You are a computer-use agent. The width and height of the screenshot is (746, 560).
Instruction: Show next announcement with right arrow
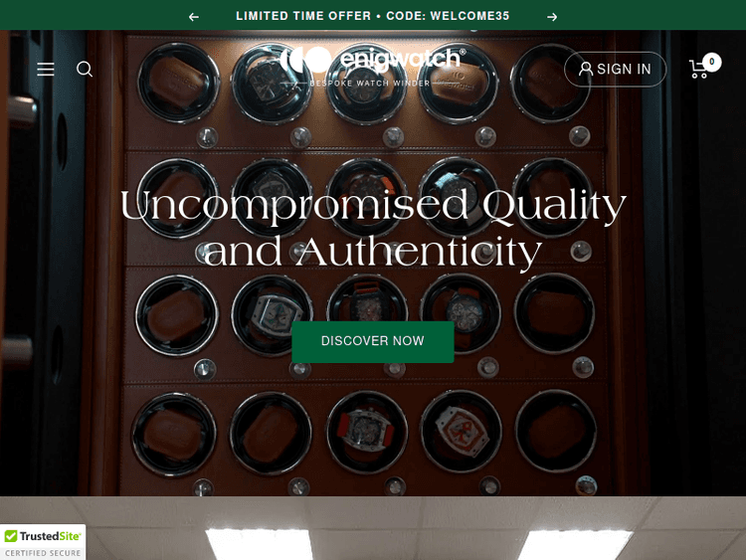552,17
